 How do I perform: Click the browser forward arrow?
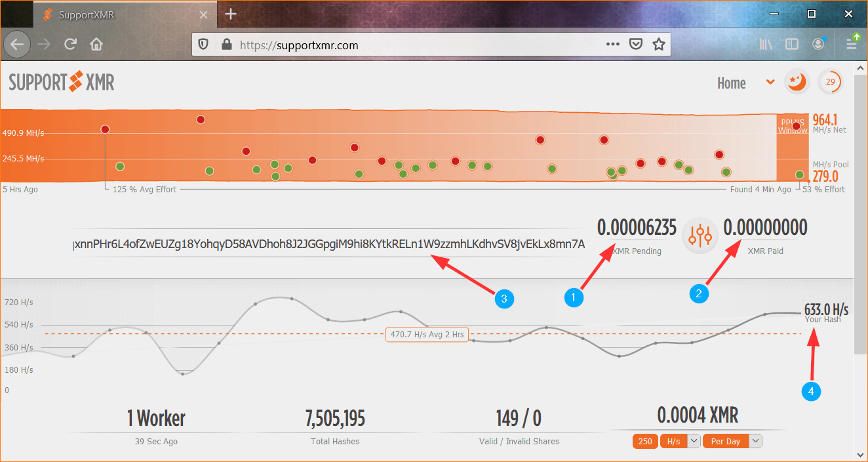click(x=44, y=45)
